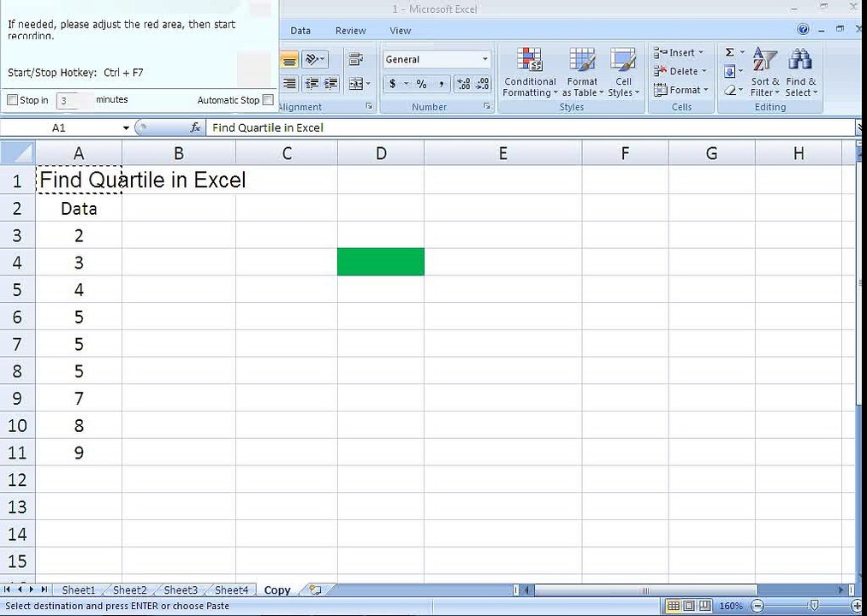Click the align text right icon
Viewport: 867px width, 616px height.
point(289,84)
